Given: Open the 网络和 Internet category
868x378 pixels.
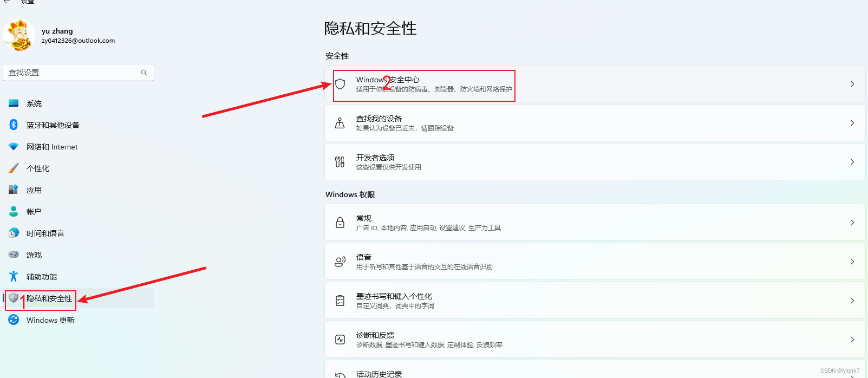Looking at the screenshot, I should pos(79,146).
